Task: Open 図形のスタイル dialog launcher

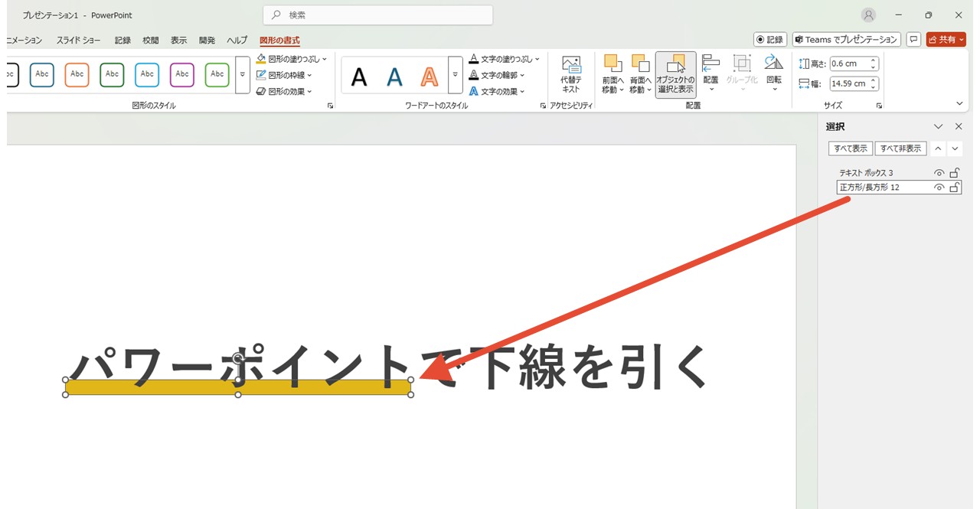Action: click(331, 106)
